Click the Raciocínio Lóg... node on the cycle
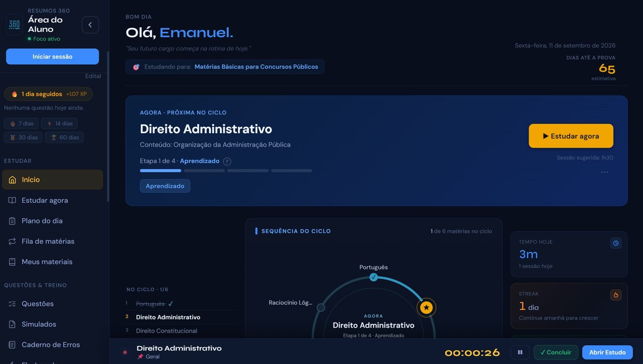This screenshot has width=643, height=364. pyautogui.click(x=321, y=307)
